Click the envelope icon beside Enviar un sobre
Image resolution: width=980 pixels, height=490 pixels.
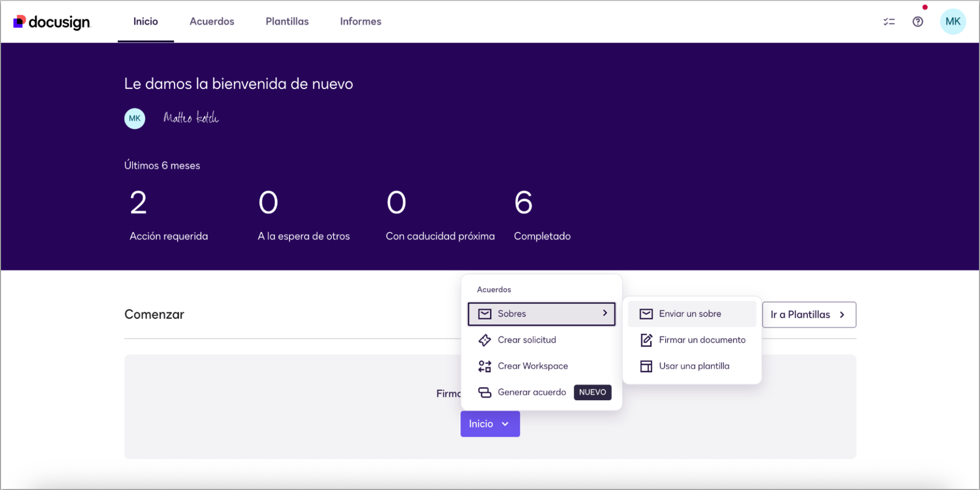tap(646, 314)
